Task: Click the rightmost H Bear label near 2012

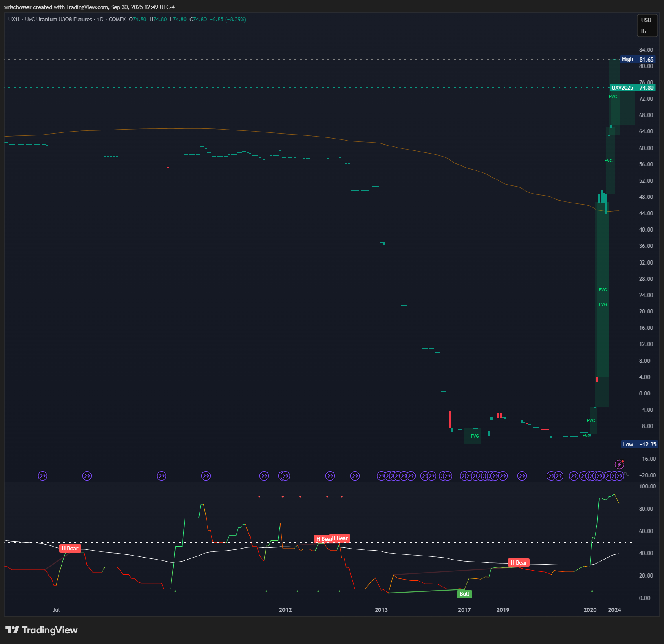Action: [x=340, y=538]
